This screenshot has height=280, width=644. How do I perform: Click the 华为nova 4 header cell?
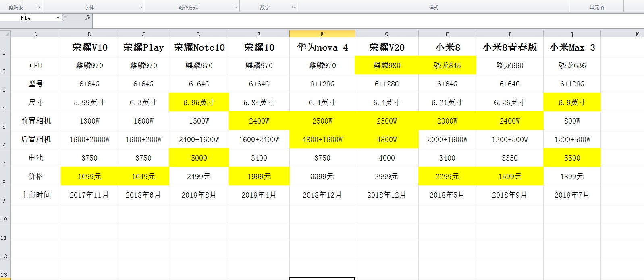pos(322,47)
